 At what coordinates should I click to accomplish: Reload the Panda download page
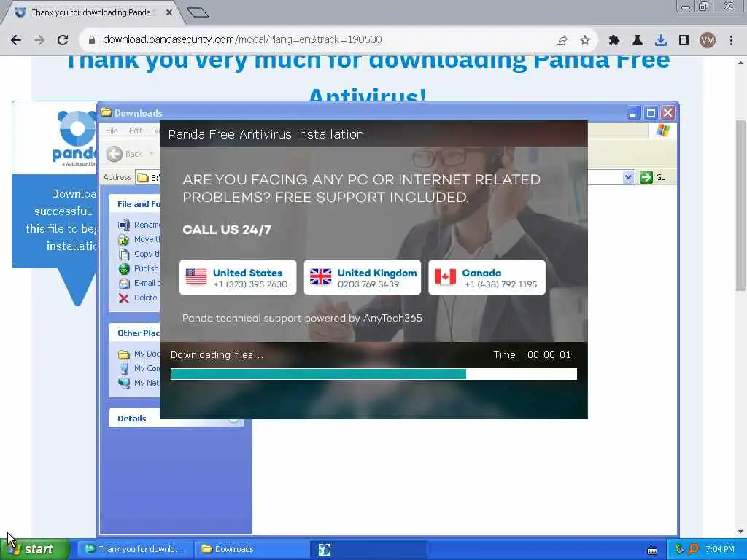pyautogui.click(x=63, y=40)
